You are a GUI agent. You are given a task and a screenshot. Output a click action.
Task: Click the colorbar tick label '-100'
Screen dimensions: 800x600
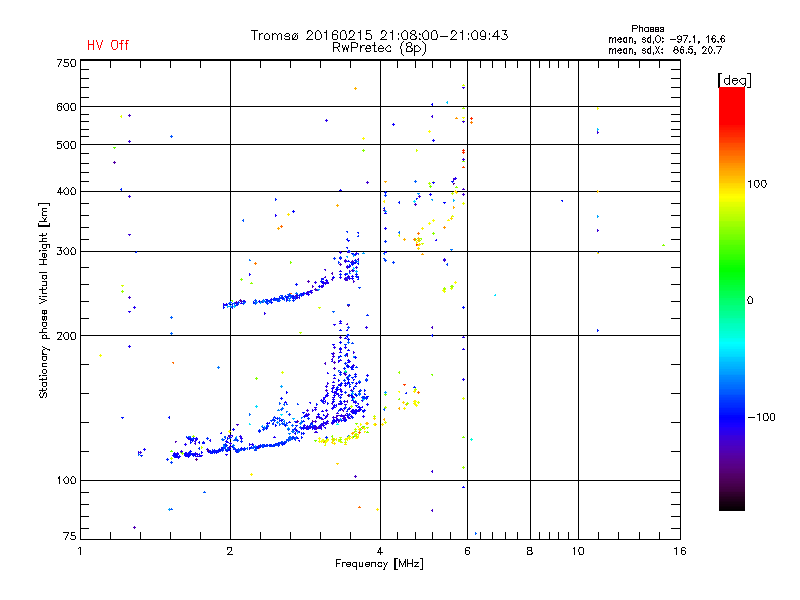[761, 417]
